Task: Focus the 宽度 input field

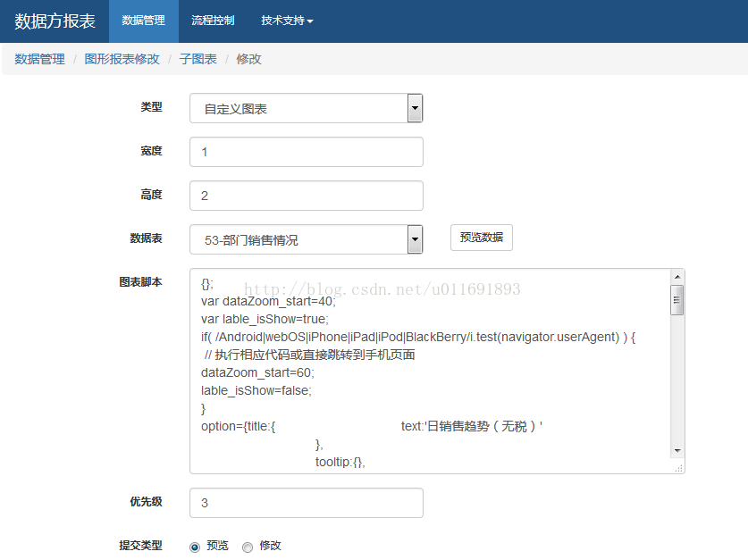Action: pos(307,152)
